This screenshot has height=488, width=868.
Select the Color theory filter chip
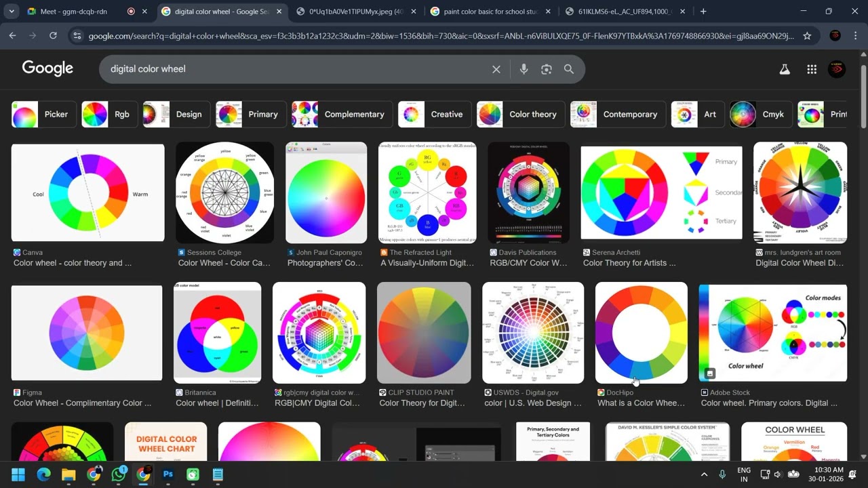pos(521,115)
